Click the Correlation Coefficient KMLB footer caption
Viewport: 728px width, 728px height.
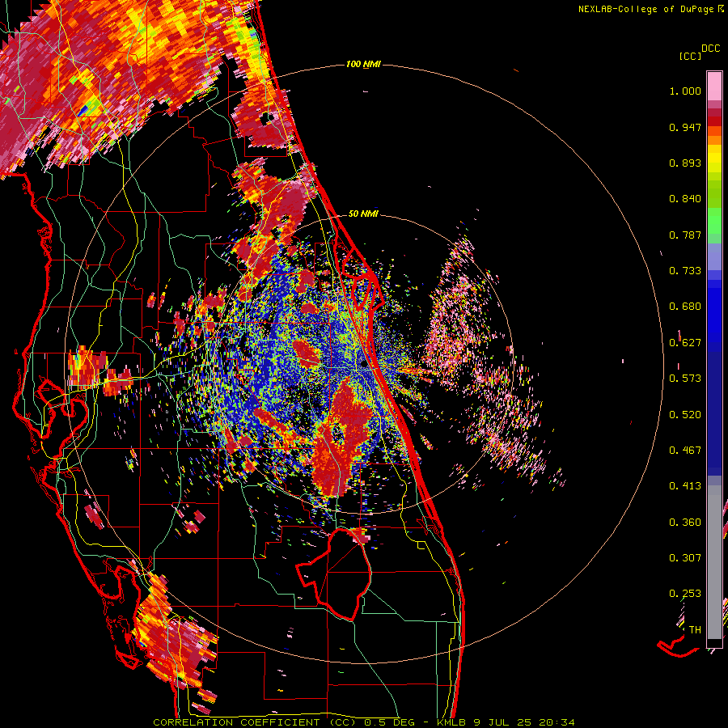click(x=364, y=722)
